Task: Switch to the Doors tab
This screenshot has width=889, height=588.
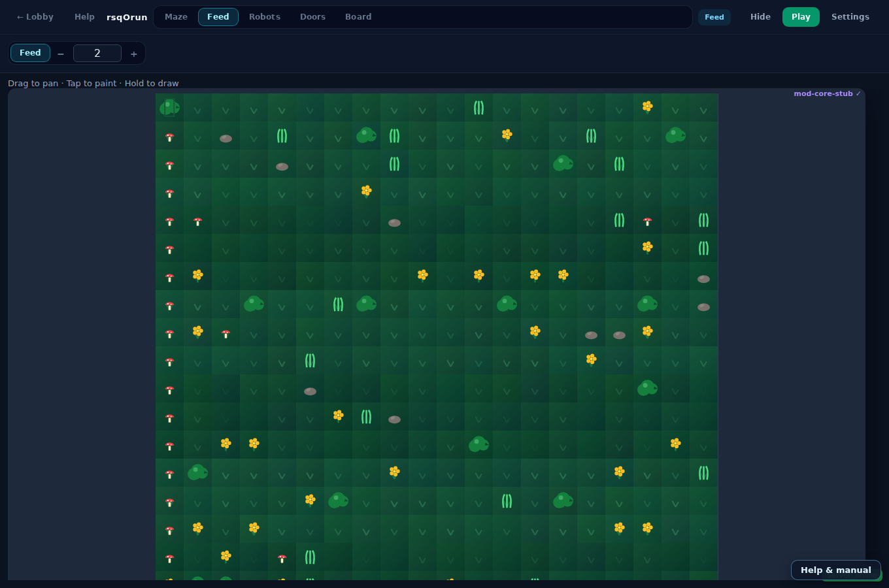Action: click(x=312, y=17)
